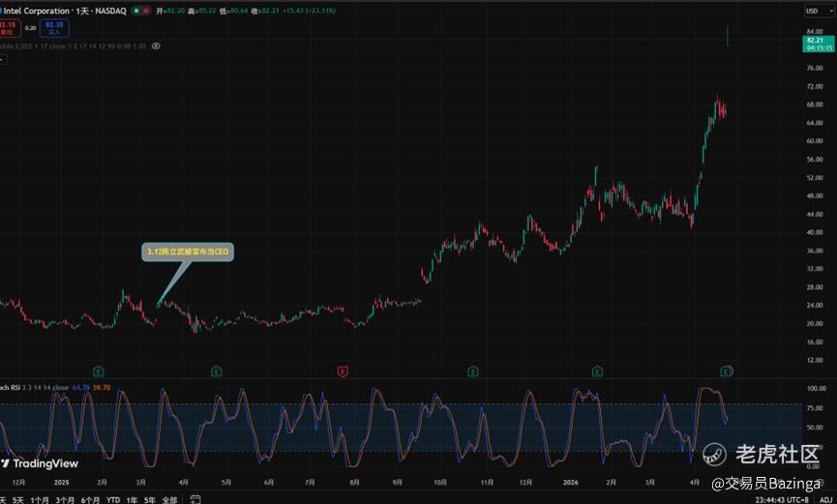Click the Stoch RSI indicator legend

point(34,388)
